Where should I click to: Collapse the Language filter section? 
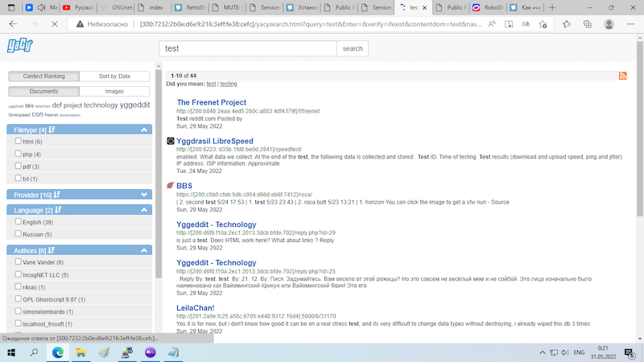[144, 210]
